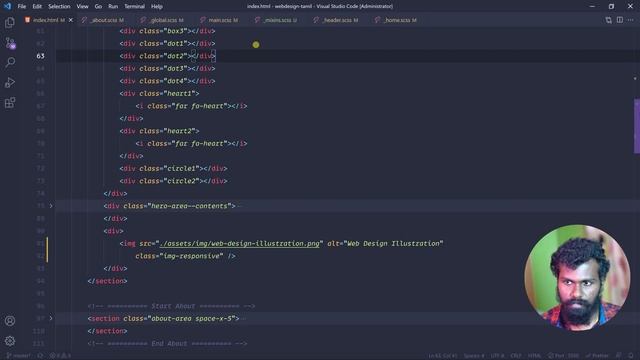Open the Explorer view in activity bar
This screenshot has height=360, width=640.
click(x=10, y=22)
